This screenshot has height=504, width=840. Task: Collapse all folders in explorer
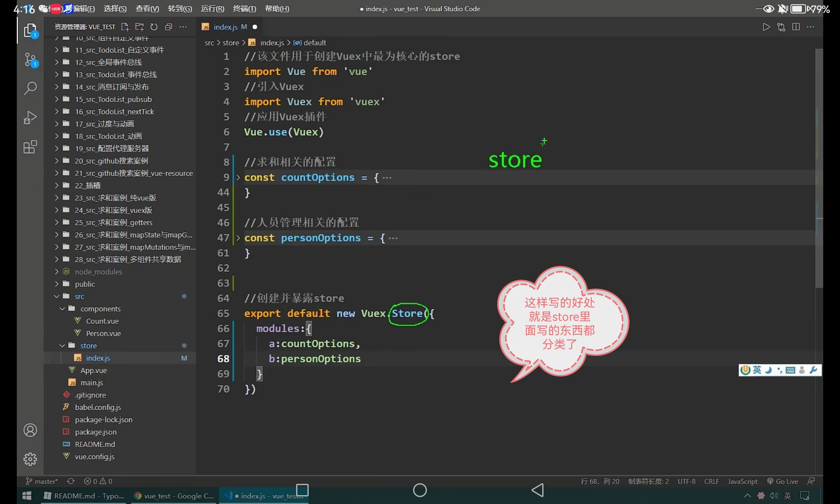click(168, 27)
